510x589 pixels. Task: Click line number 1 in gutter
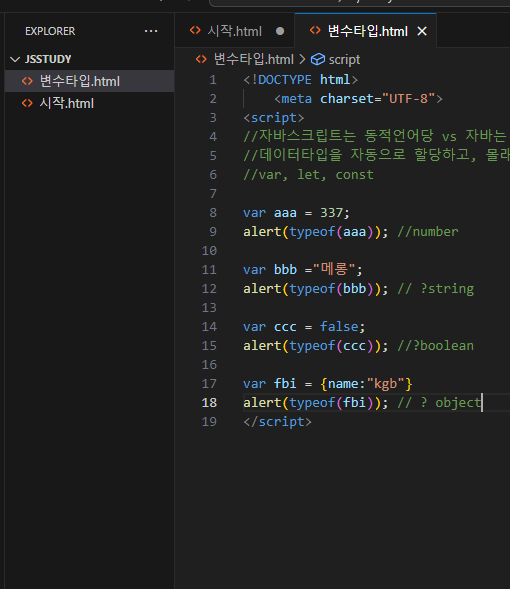tap(213, 80)
